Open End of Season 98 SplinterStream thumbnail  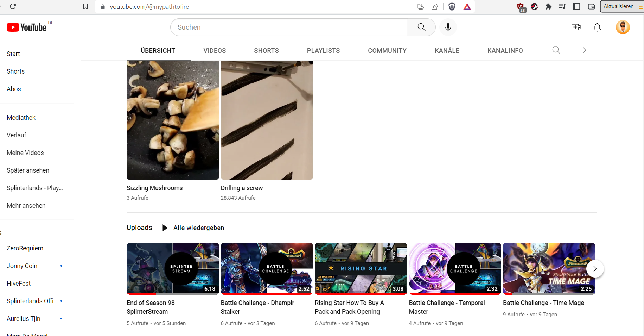click(173, 268)
